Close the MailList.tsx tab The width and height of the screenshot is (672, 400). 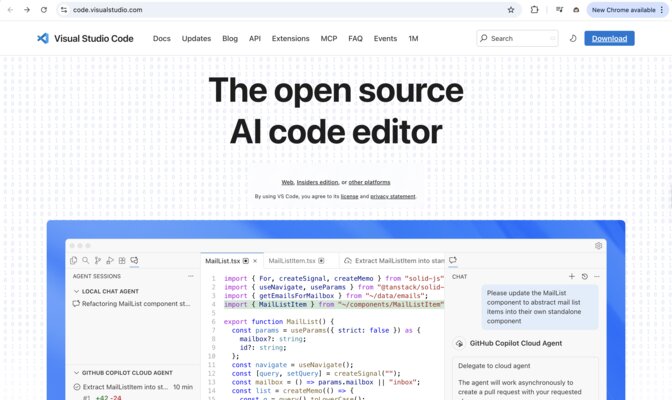click(255, 261)
